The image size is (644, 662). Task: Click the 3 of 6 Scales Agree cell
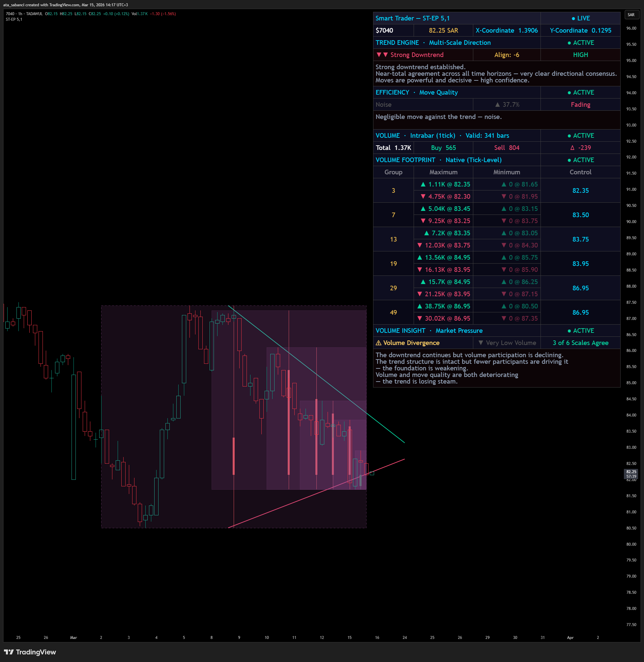tap(580, 342)
